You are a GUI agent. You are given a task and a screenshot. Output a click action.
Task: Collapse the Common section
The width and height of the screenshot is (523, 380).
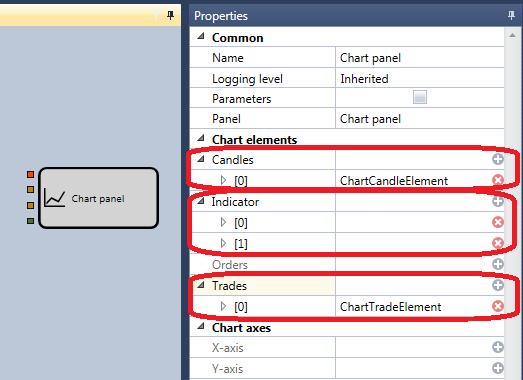pyautogui.click(x=200, y=36)
